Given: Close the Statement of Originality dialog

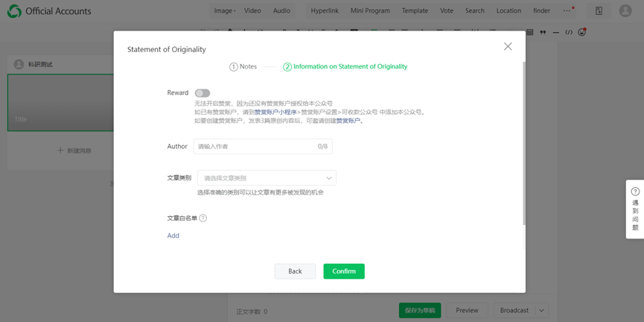Looking at the screenshot, I should tap(508, 46).
